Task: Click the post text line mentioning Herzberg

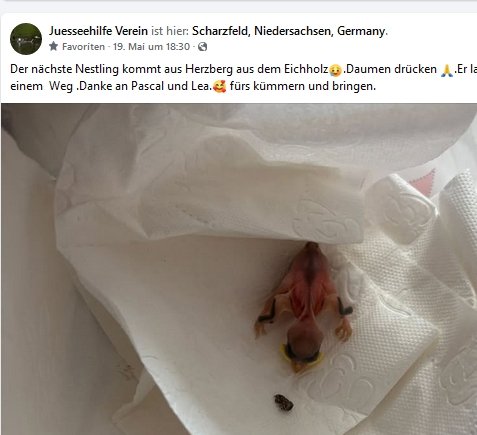Action: pyautogui.click(x=243, y=69)
